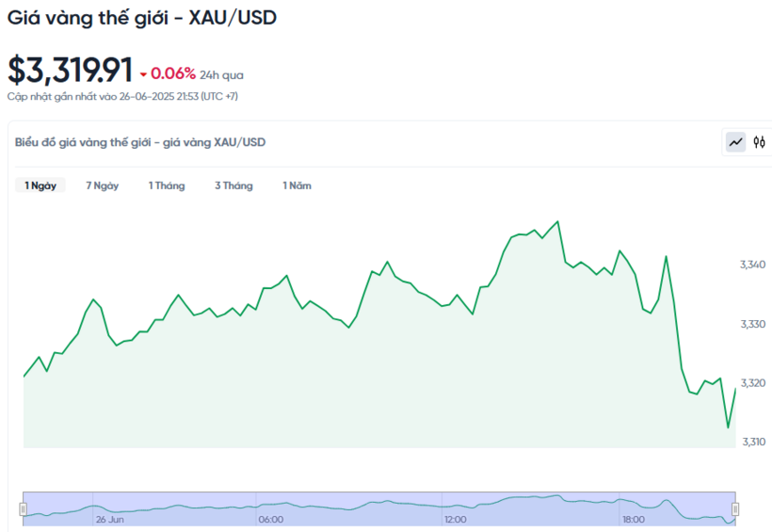
Task: Click the 3,340 y-axis label
Action: tap(752, 265)
